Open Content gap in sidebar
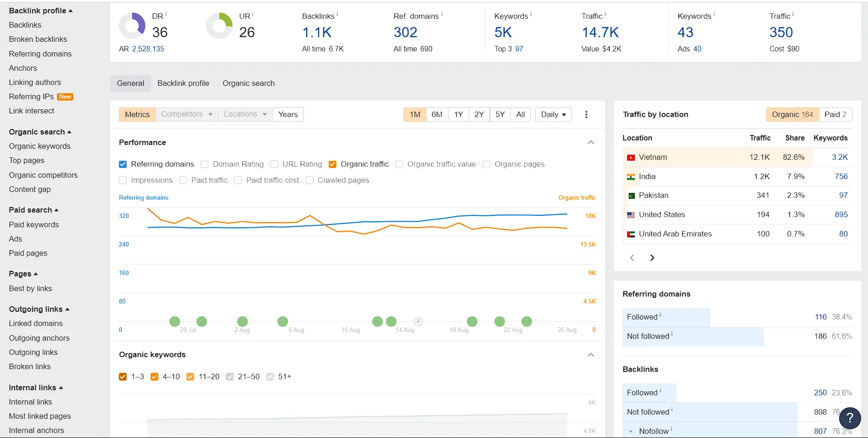 click(30, 190)
